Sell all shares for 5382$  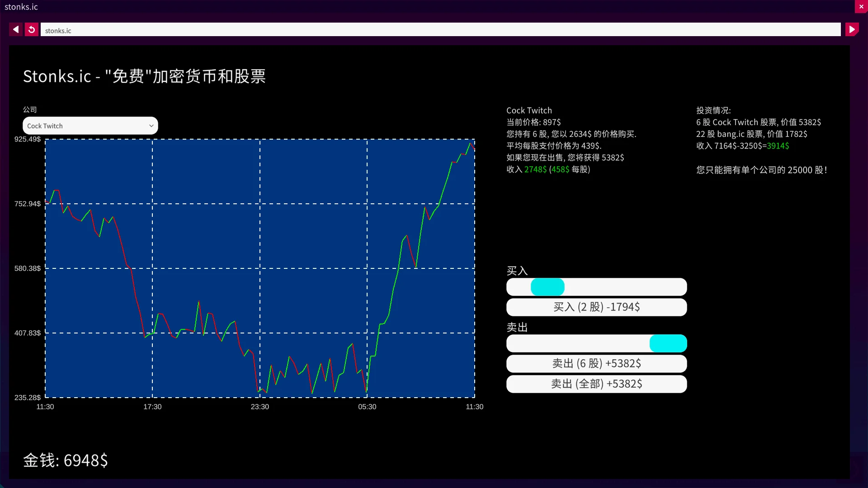596,384
